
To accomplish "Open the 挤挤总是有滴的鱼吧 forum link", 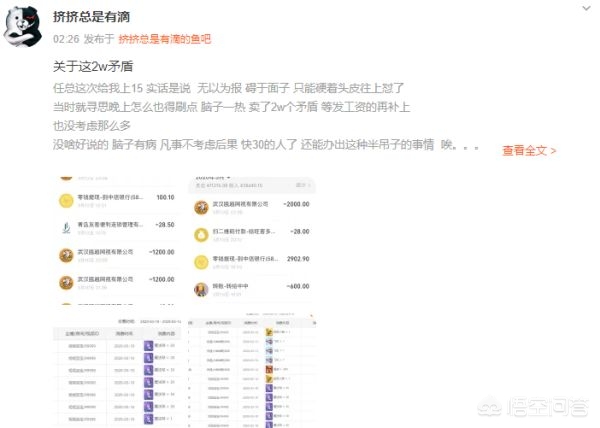I will pos(165,39).
